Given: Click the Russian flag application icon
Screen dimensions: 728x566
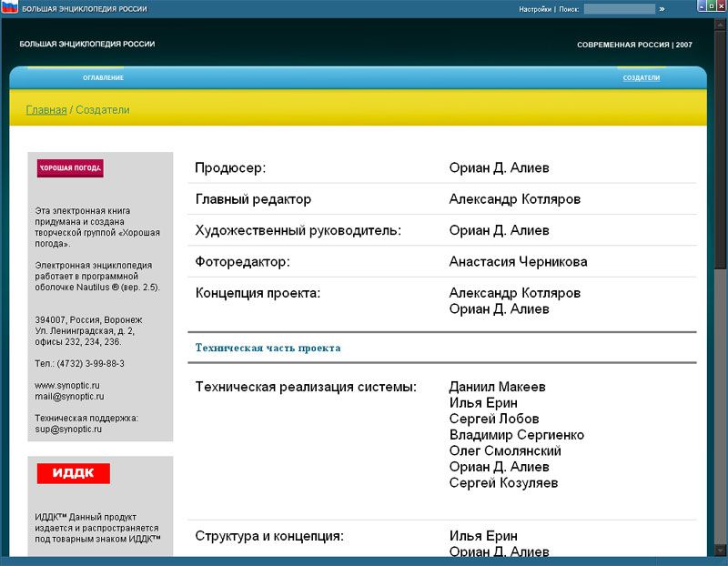Looking at the screenshot, I should click(9, 8).
